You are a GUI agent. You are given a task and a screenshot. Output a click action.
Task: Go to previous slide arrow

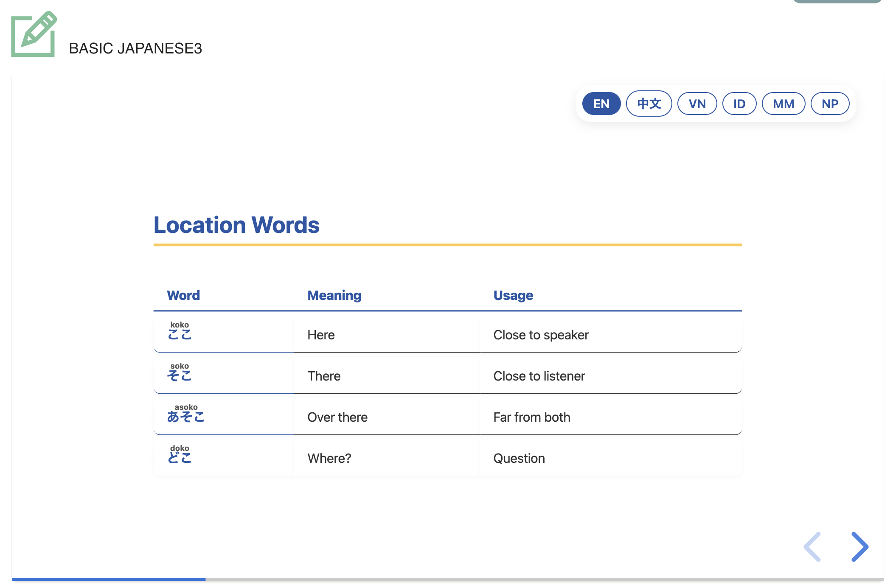[812, 547]
